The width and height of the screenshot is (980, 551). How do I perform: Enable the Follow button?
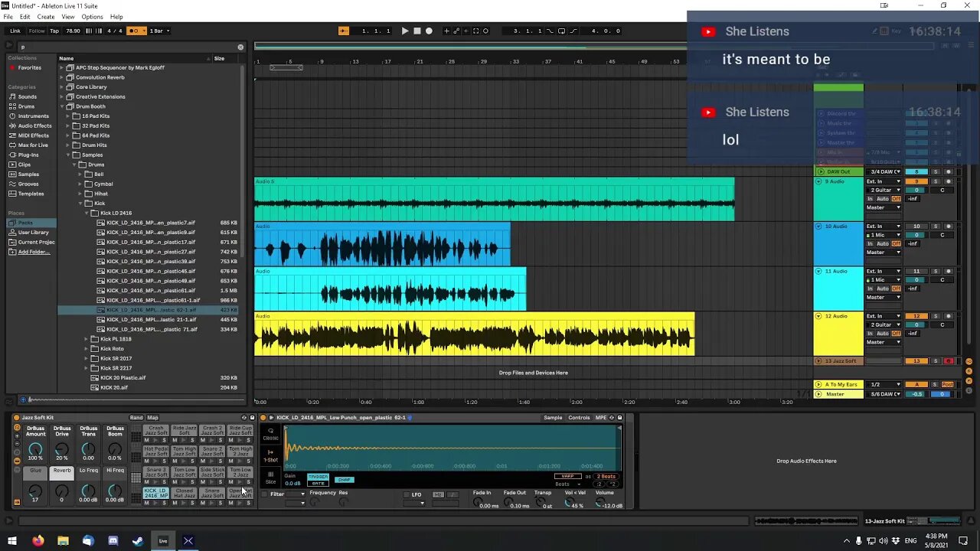click(x=37, y=31)
